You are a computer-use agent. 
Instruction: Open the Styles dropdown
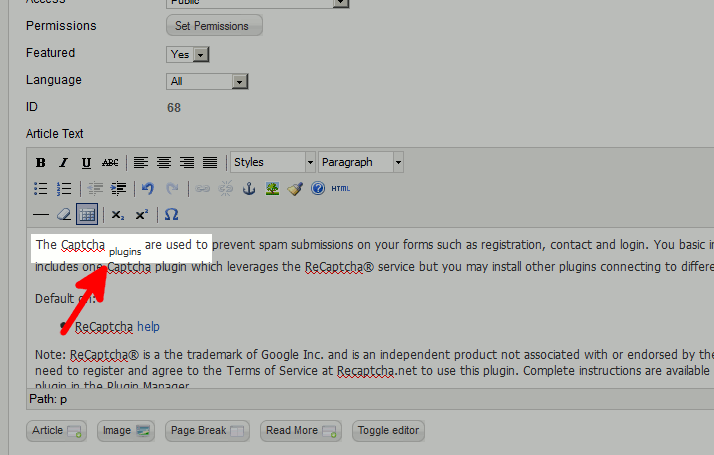(x=273, y=162)
